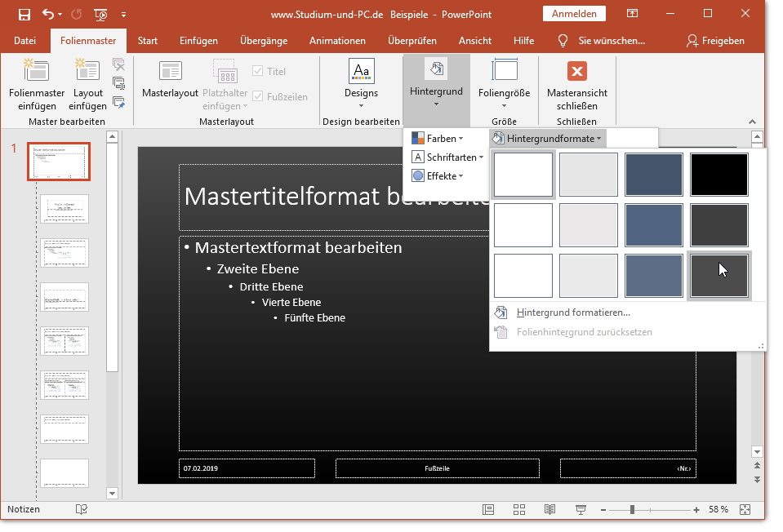Start the slideshow from status bar icon

(581, 509)
